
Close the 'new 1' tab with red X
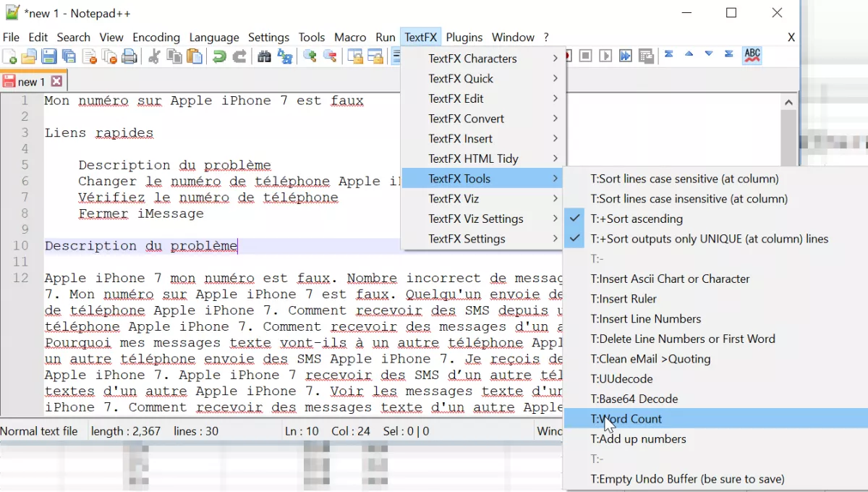click(x=56, y=82)
